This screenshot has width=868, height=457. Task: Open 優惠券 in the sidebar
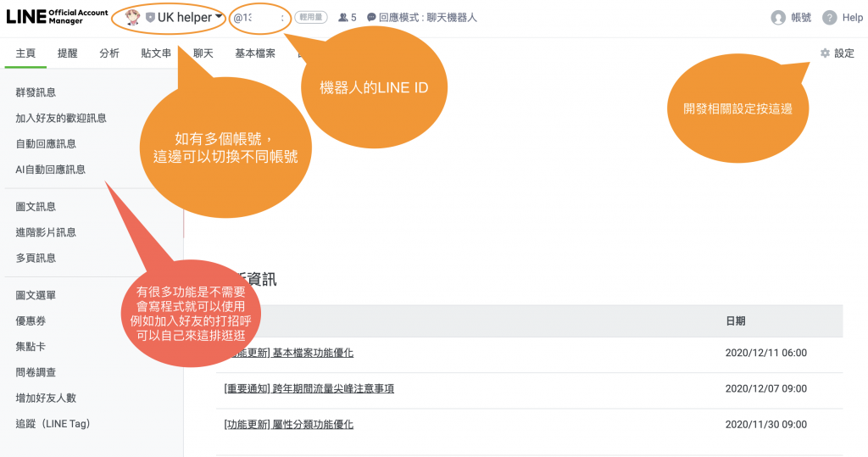(31, 320)
